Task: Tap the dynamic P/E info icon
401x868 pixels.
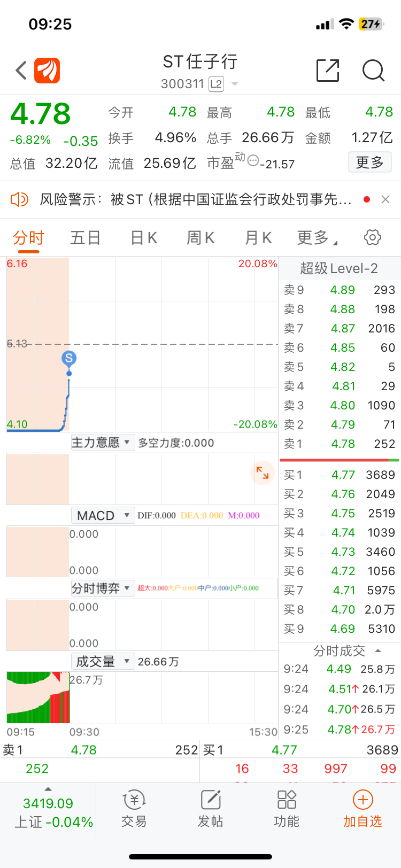Action: pos(253,160)
